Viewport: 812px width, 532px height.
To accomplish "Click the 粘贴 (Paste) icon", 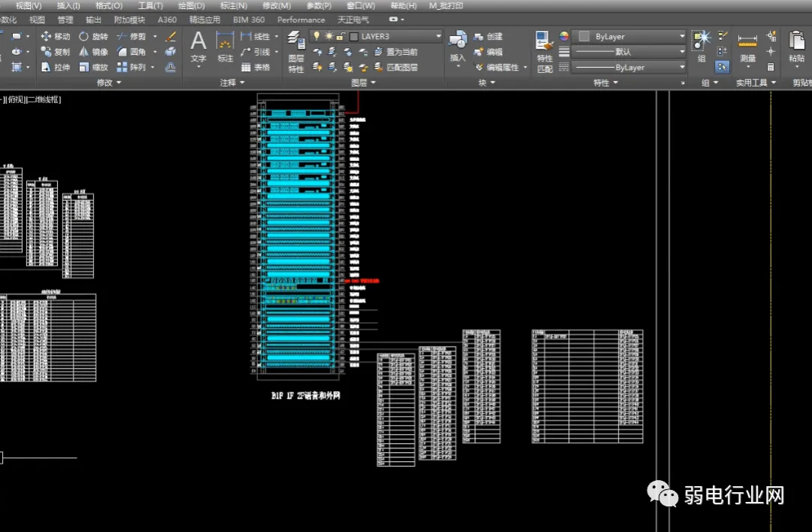I will click(796, 47).
